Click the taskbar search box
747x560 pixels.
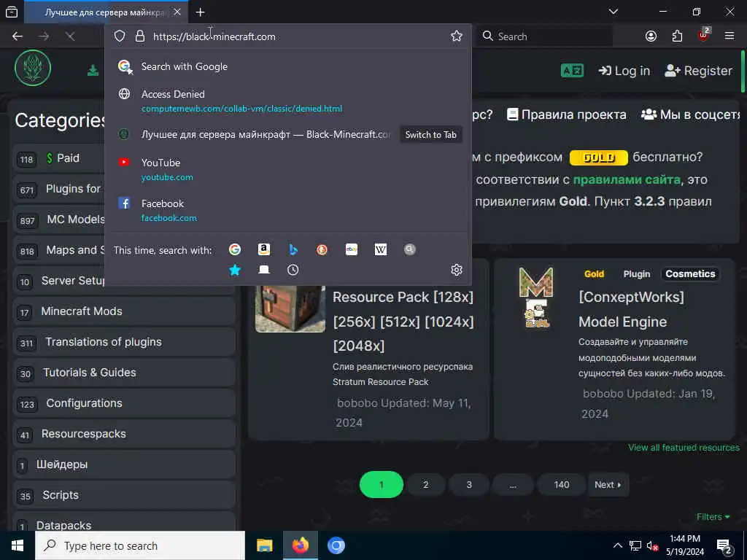(140, 545)
